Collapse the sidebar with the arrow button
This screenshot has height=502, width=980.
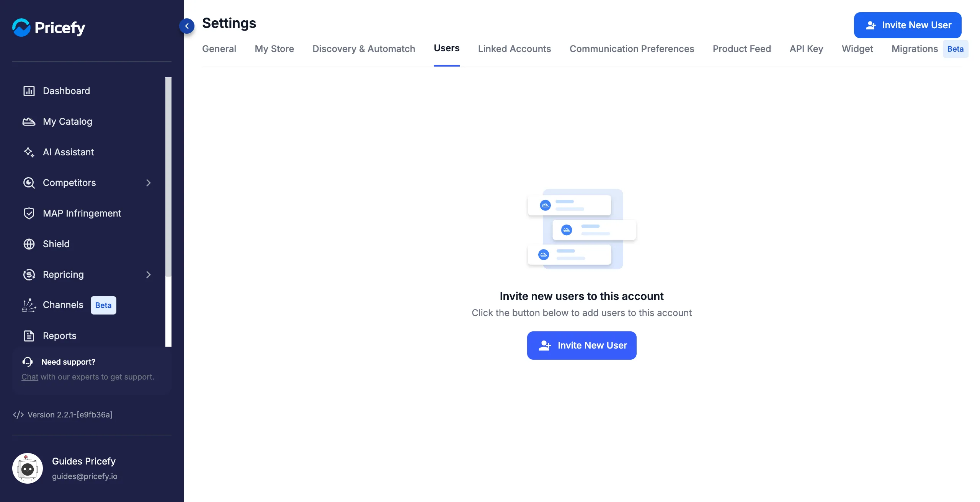187,26
